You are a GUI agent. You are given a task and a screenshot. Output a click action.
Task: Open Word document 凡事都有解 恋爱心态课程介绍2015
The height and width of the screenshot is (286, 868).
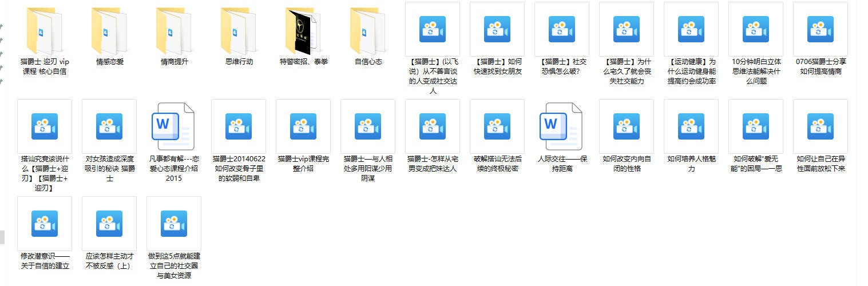(174, 126)
